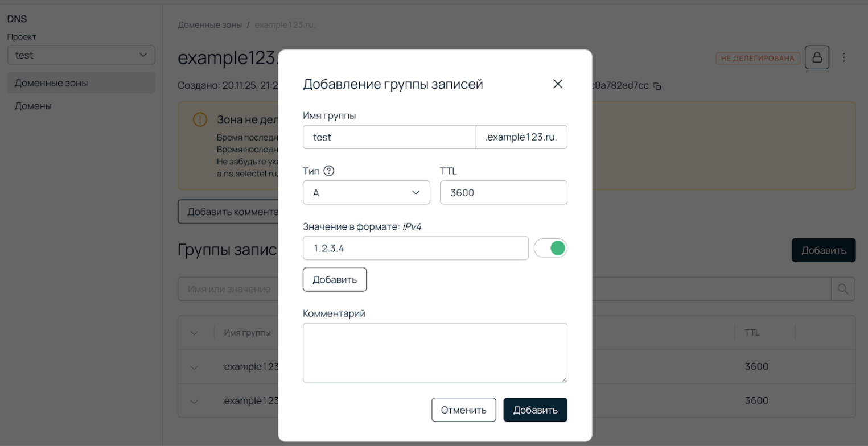The image size is (868, 446).
Task: Click the search magnifier icon
Action: pyautogui.click(x=843, y=288)
